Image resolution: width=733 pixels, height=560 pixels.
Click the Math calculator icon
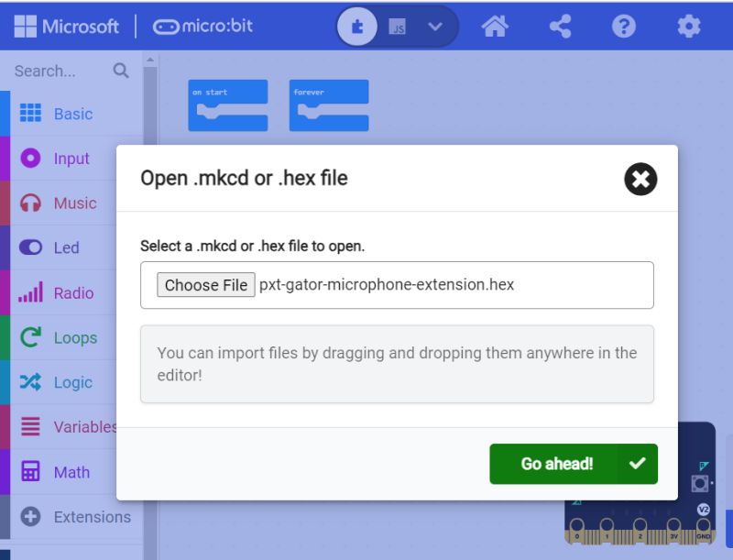coord(30,472)
